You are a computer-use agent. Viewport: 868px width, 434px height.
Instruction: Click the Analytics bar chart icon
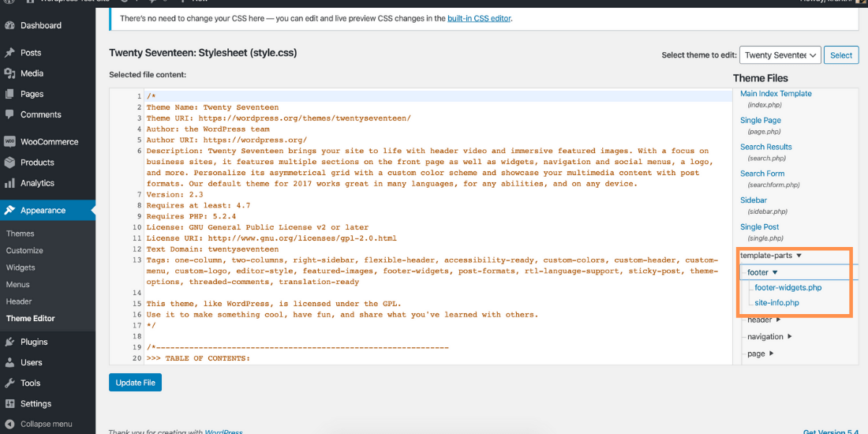pyautogui.click(x=9, y=183)
